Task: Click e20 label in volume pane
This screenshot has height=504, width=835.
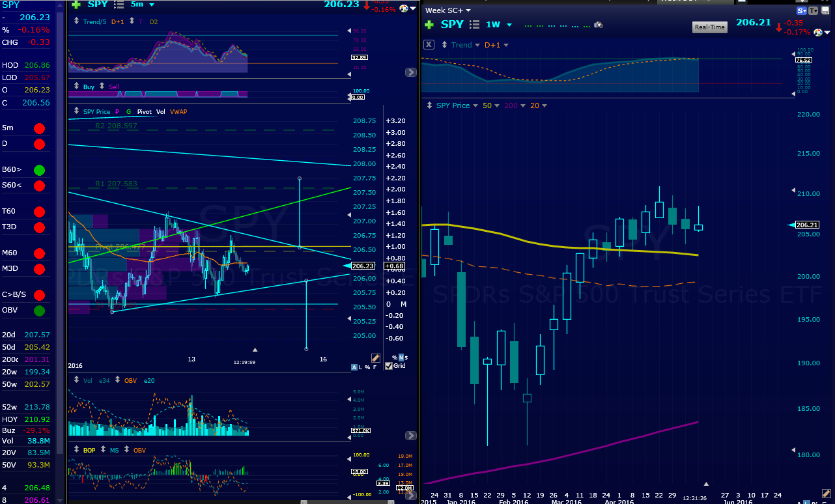Action: (x=149, y=380)
